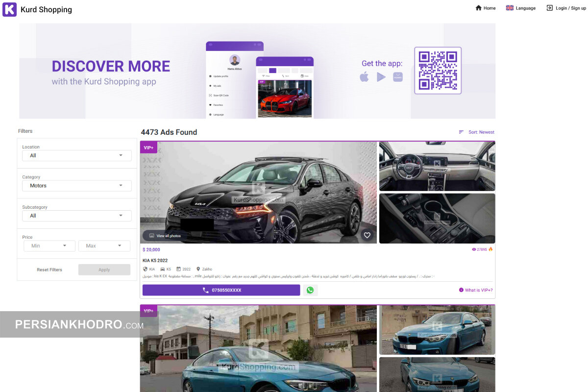Click the QR code in banner

pos(438,70)
